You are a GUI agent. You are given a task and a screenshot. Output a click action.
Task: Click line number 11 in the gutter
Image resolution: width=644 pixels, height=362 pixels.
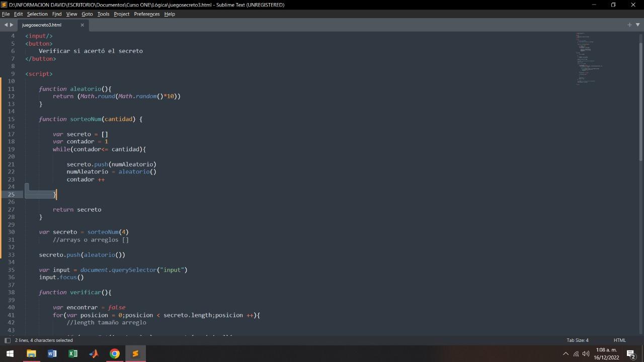point(11,89)
